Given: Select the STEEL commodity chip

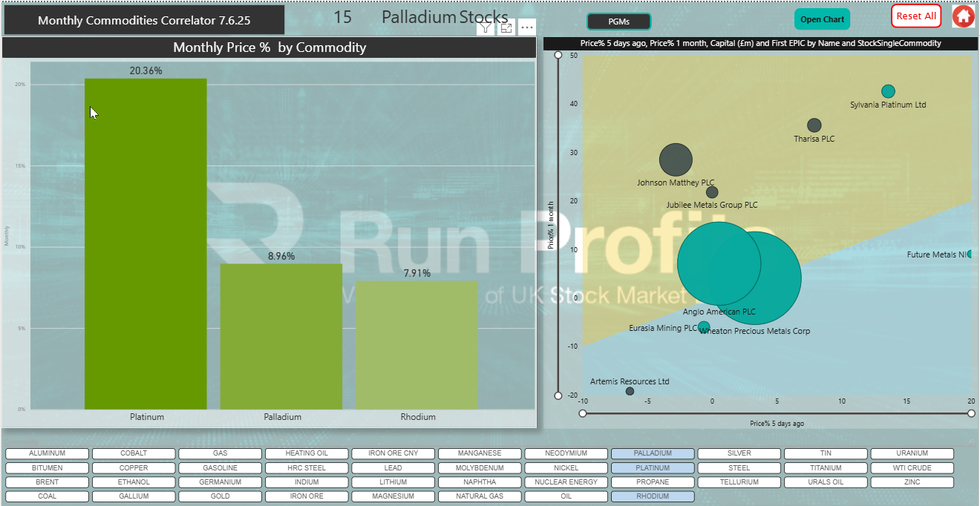Looking at the screenshot, I should point(739,468).
